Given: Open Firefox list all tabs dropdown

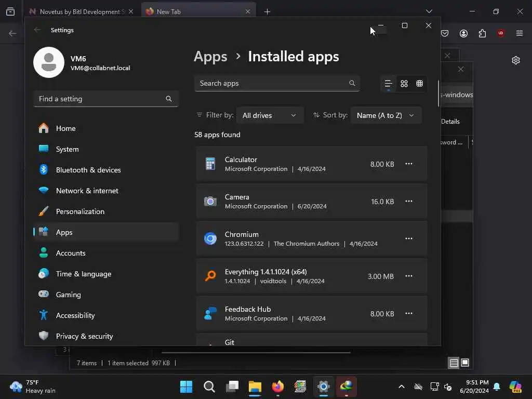Looking at the screenshot, I should click(429, 11).
